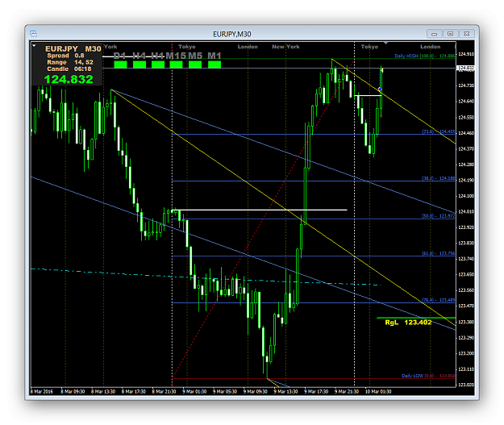The image size is (504, 425).
Task: Click the green trend square under M1
Action: coord(215,65)
